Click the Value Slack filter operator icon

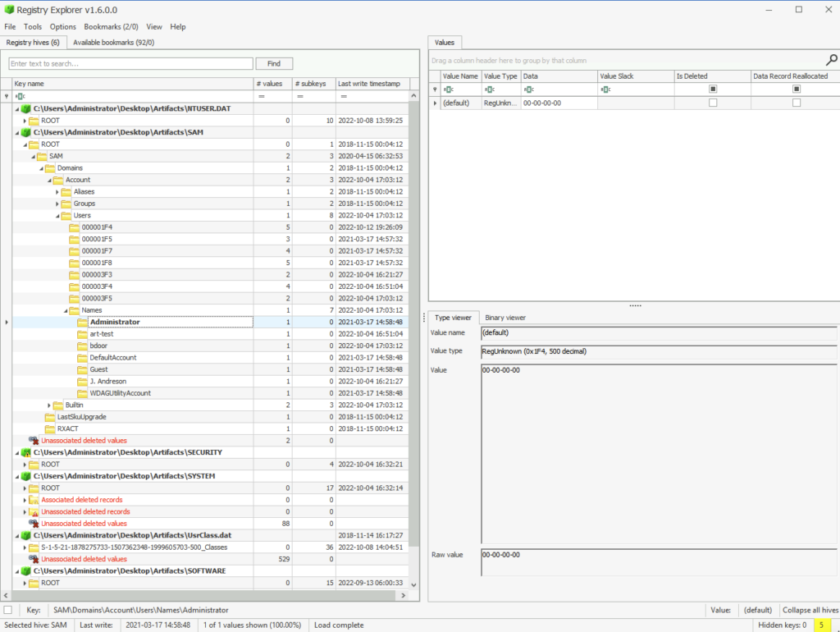(x=606, y=89)
